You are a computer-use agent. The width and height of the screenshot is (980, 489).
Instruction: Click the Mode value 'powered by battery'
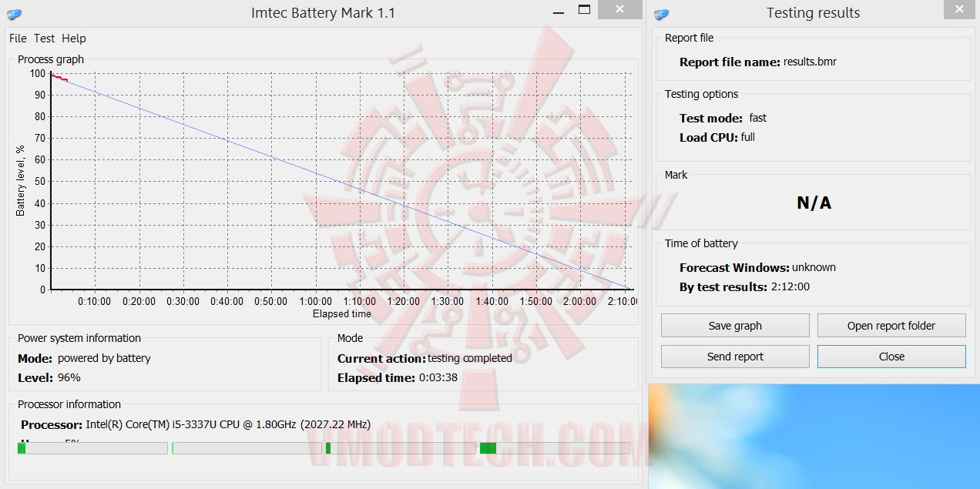pos(104,358)
